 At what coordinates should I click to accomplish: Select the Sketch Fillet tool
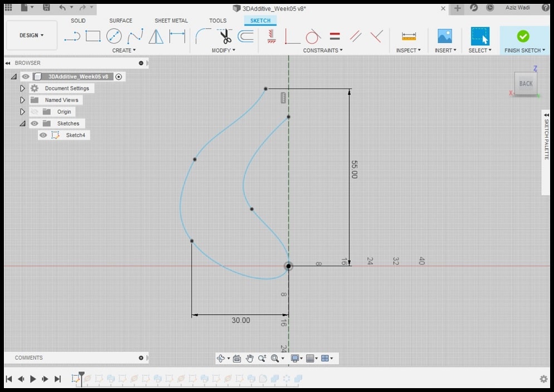[x=202, y=37]
